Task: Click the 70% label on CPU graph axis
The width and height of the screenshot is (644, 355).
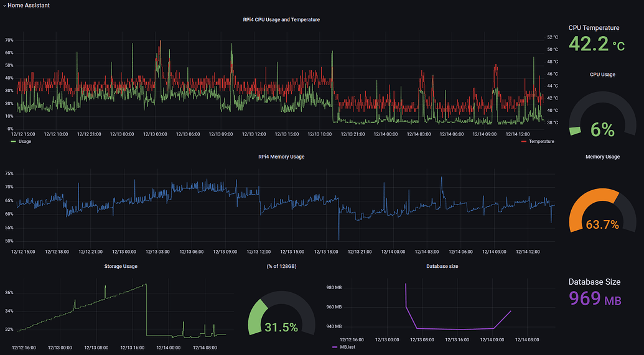Action: [9, 40]
